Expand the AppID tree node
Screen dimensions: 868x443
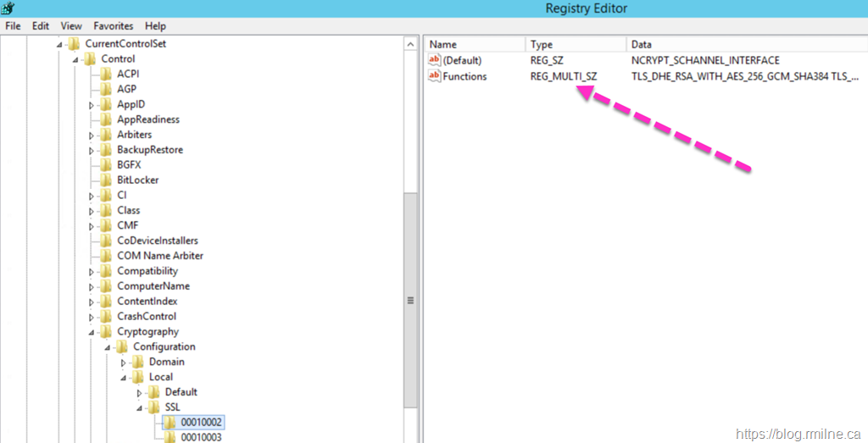pos(92,105)
